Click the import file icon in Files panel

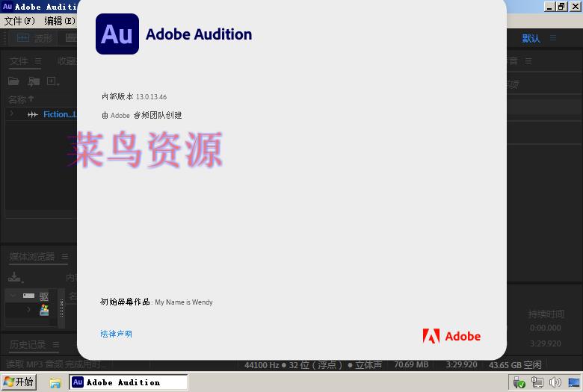click(x=34, y=81)
